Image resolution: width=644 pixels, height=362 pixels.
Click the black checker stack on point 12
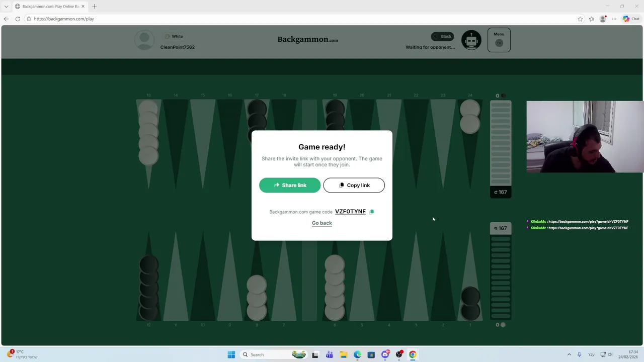point(148,288)
